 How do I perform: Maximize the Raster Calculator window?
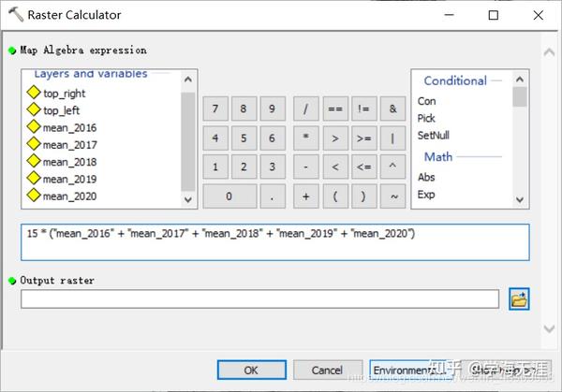point(494,15)
